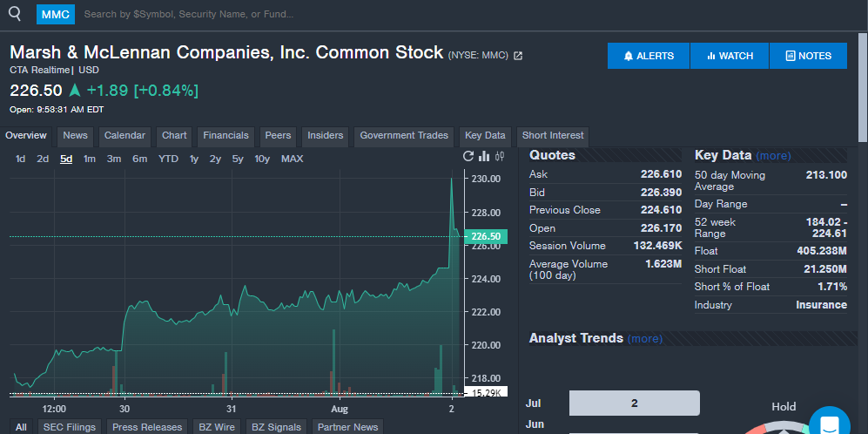View Government Trades tab
This screenshot has width=868, height=434.
point(404,136)
